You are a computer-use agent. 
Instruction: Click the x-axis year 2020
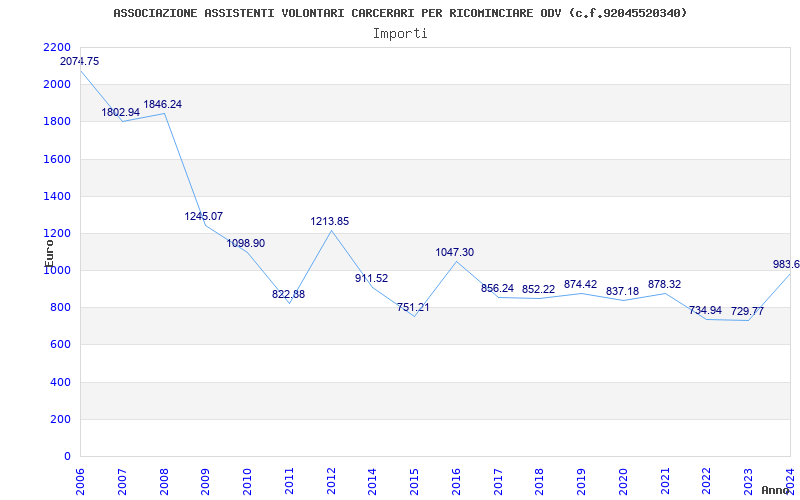click(623, 481)
